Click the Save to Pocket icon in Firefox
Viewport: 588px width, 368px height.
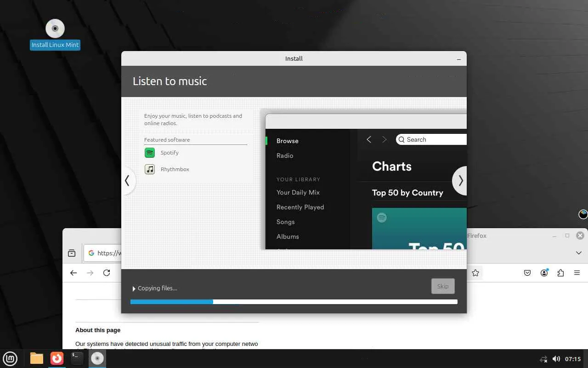point(527,273)
